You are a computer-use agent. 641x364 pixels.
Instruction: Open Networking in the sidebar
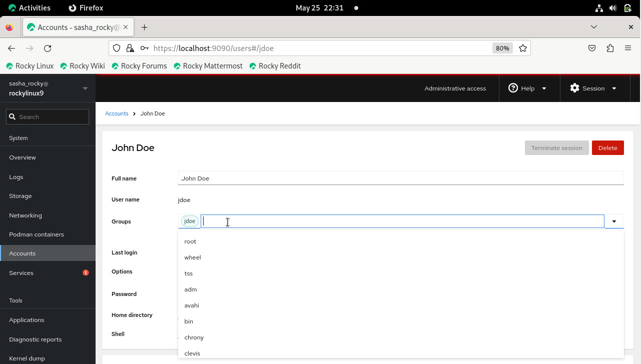tap(26, 215)
